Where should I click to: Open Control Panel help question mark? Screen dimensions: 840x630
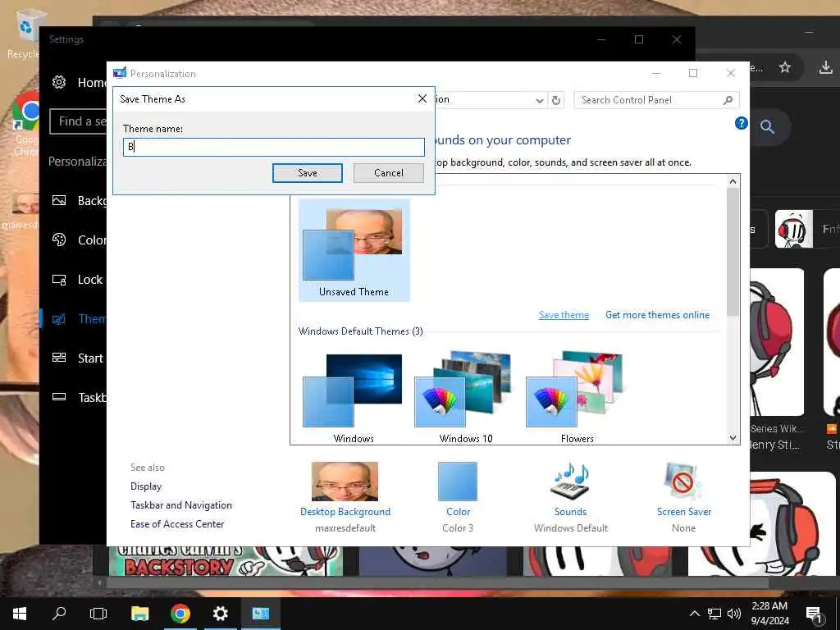(741, 123)
